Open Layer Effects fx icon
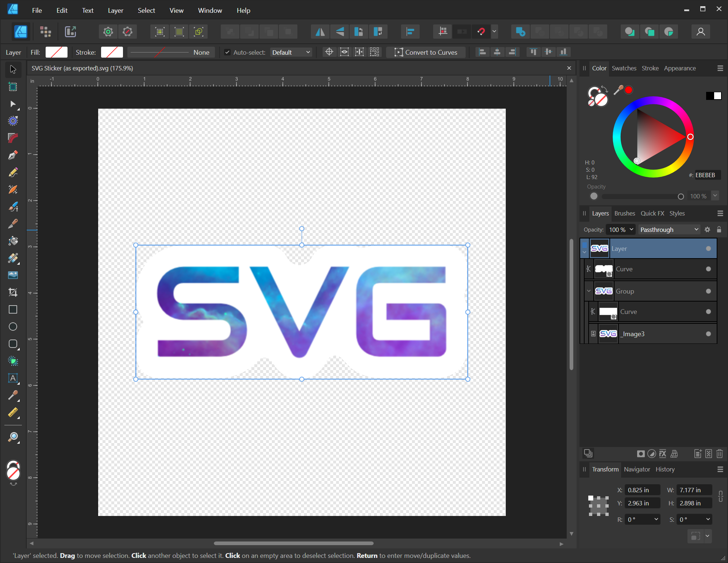728x563 pixels. (x=663, y=454)
